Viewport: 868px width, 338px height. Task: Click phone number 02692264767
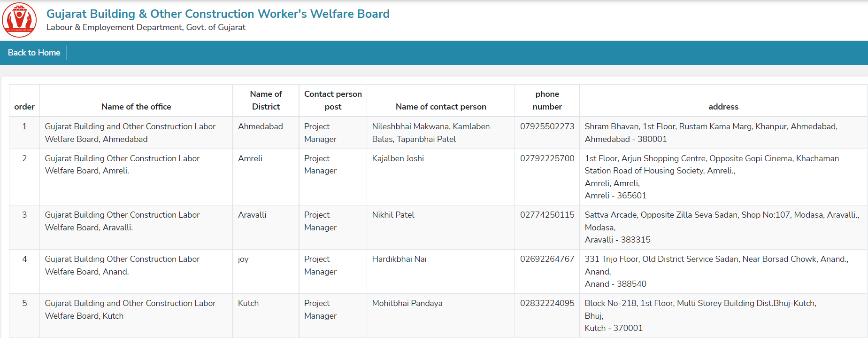point(547,259)
